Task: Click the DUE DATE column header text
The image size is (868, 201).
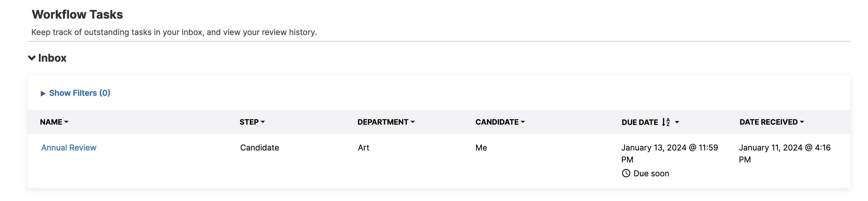Action: tap(640, 122)
